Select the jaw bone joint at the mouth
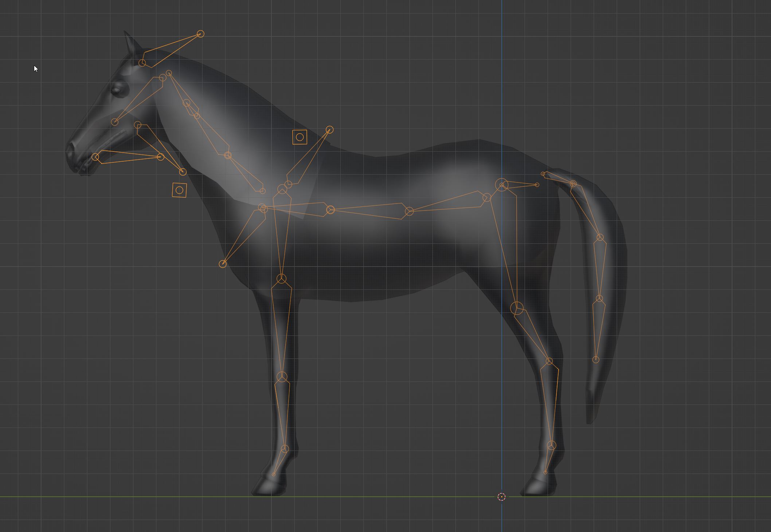 pyautogui.click(x=95, y=157)
